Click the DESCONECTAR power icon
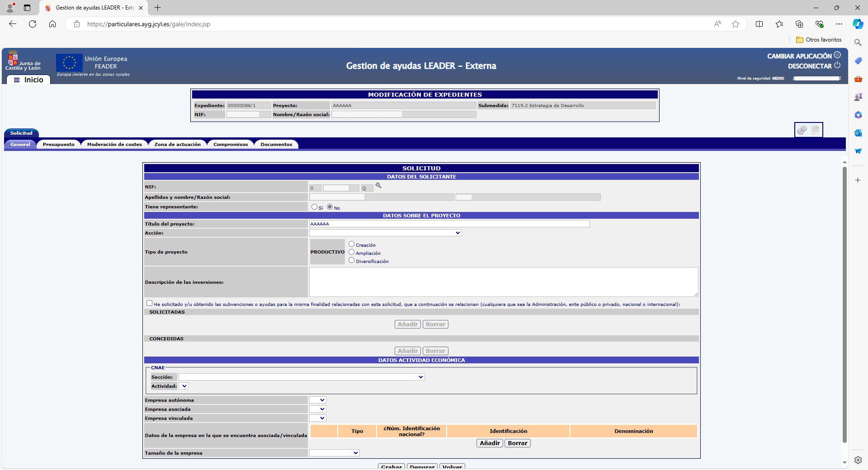 click(x=837, y=66)
